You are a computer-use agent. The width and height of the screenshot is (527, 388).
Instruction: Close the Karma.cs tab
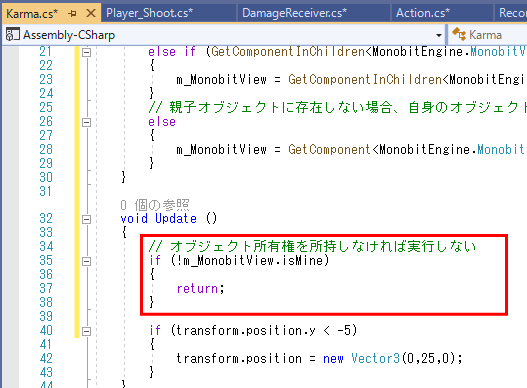point(91,13)
